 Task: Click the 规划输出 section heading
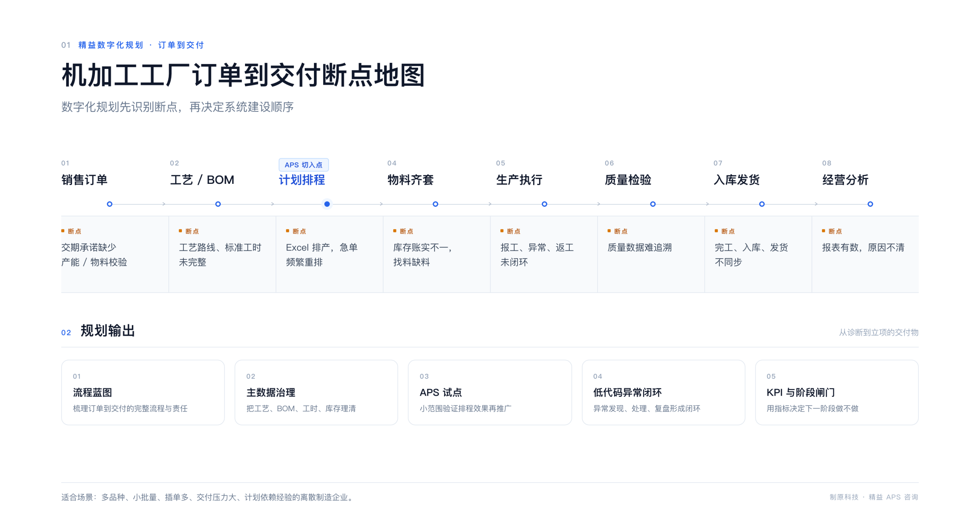coord(108,331)
